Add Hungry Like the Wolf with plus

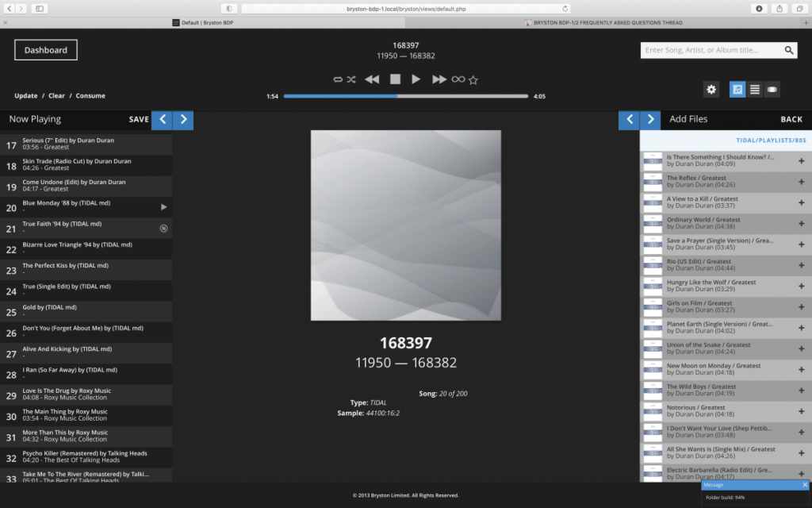click(801, 286)
